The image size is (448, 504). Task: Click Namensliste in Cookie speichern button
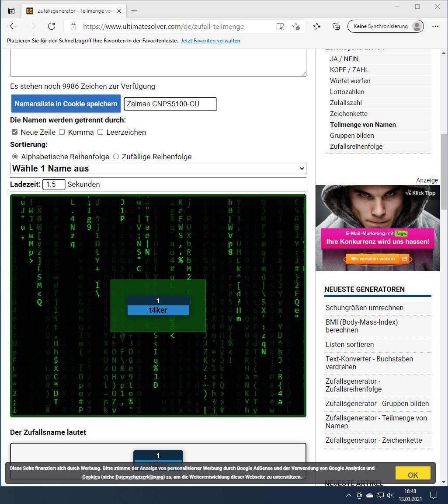click(x=66, y=104)
